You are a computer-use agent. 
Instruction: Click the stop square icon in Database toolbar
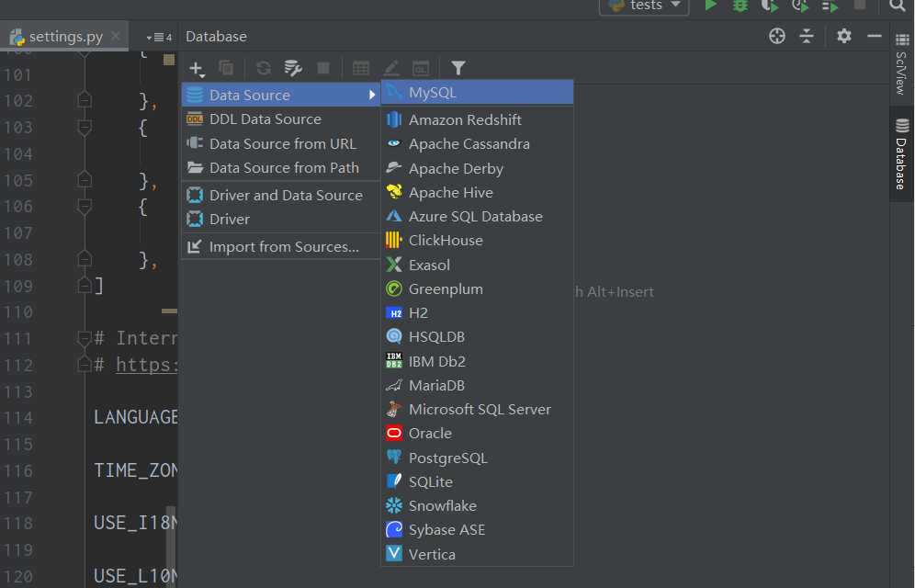323,68
